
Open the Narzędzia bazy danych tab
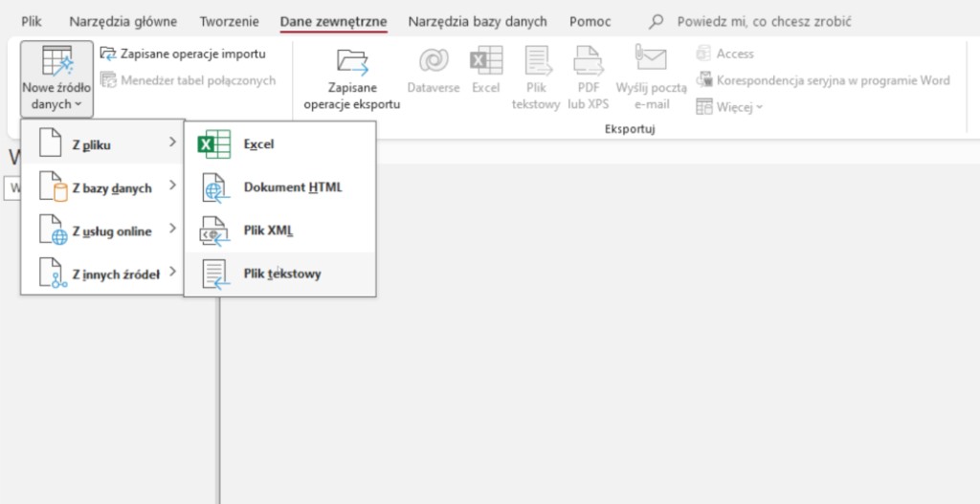point(477,21)
